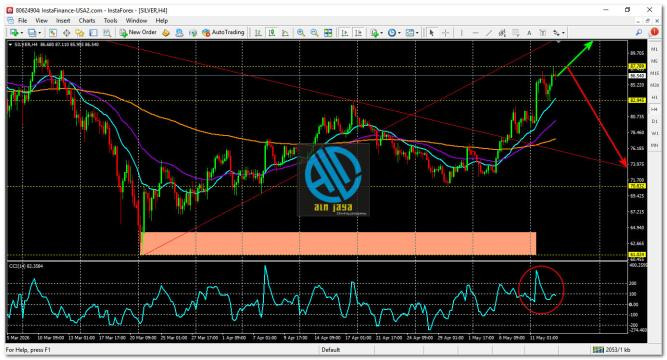Image resolution: width=667 pixels, height=360 pixels.
Task: Tile chart windows icon
Action: (328, 32)
